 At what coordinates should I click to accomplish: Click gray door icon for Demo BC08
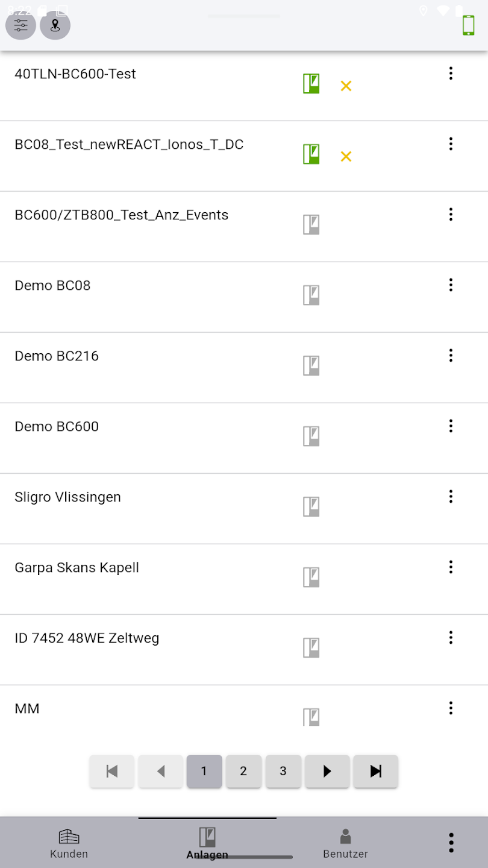[311, 295]
